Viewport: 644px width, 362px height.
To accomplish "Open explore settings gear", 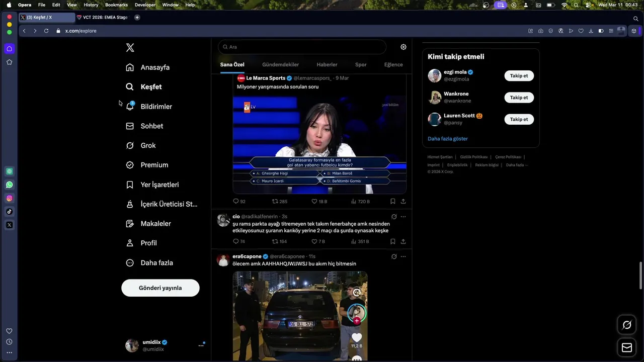I will pos(404,47).
